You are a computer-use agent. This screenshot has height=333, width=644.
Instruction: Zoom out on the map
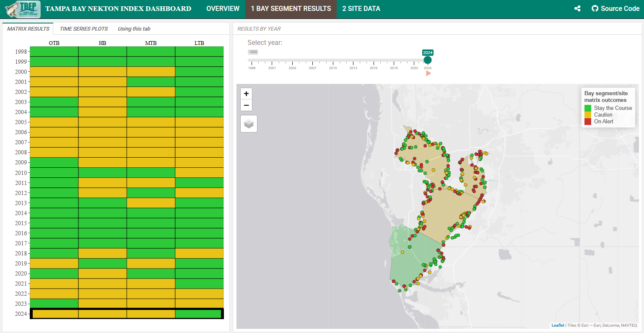(x=247, y=105)
